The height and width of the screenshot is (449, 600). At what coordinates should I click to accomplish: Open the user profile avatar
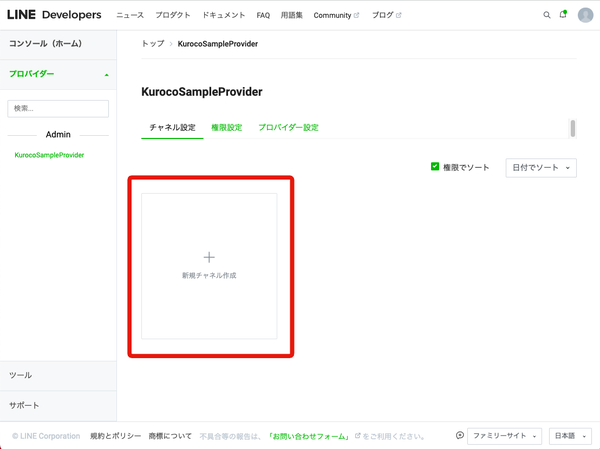pos(585,15)
